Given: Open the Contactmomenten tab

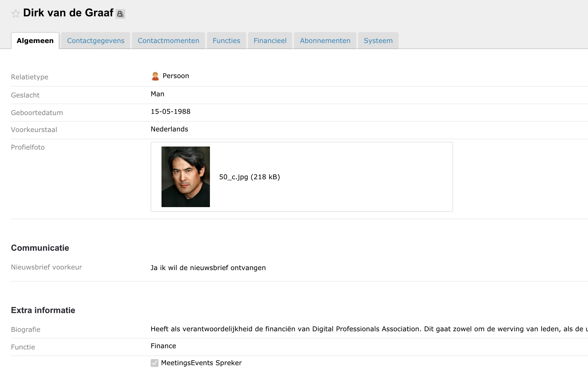Looking at the screenshot, I should [168, 41].
